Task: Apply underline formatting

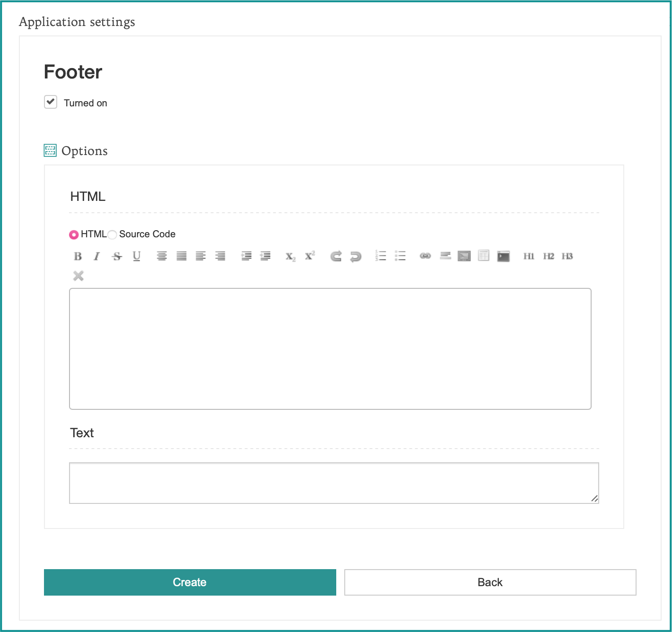Action: tap(136, 256)
